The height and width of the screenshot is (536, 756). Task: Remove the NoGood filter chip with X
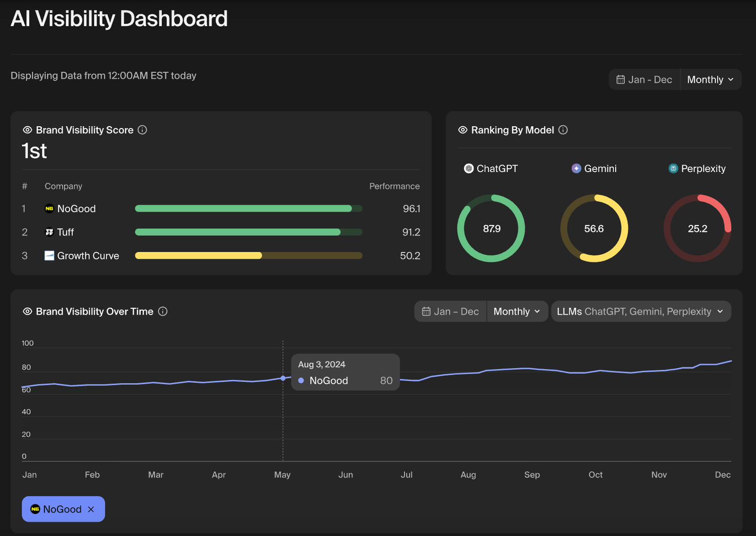(x=91, y=510)
